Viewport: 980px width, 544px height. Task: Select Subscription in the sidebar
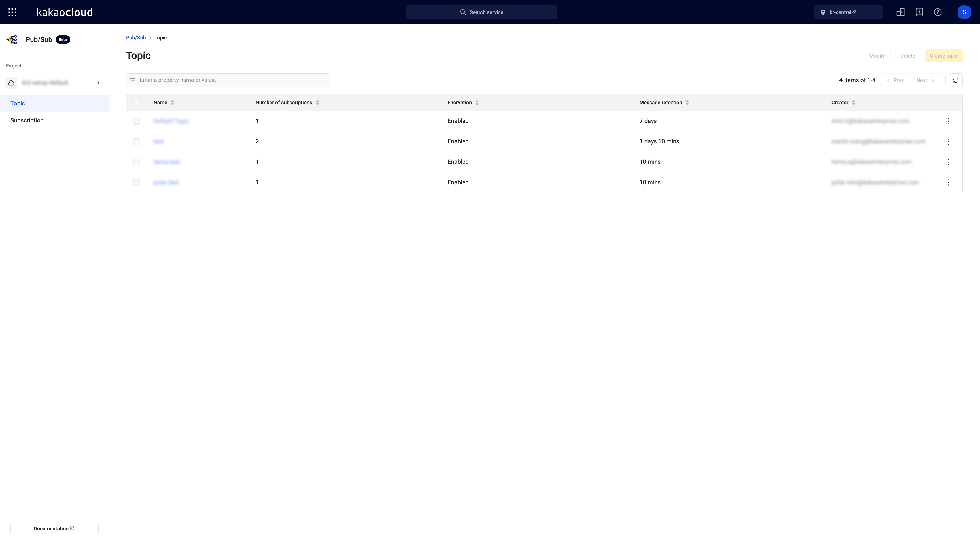point(54,120)
